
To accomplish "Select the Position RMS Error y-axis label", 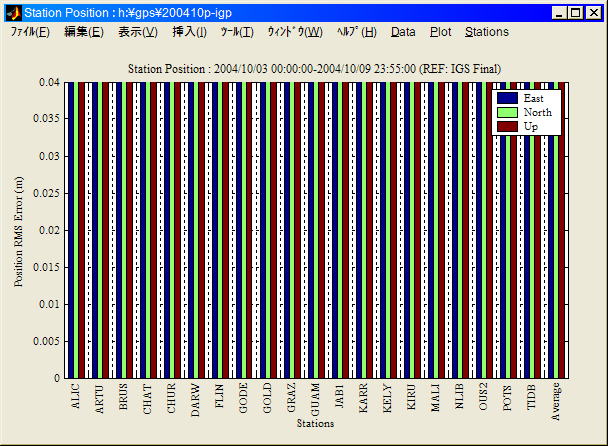I will point(19,230).
